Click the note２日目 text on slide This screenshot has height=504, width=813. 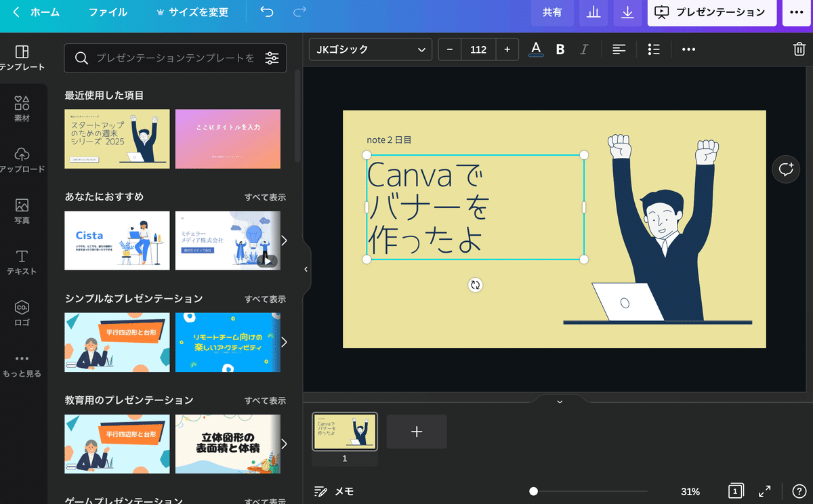389,140
